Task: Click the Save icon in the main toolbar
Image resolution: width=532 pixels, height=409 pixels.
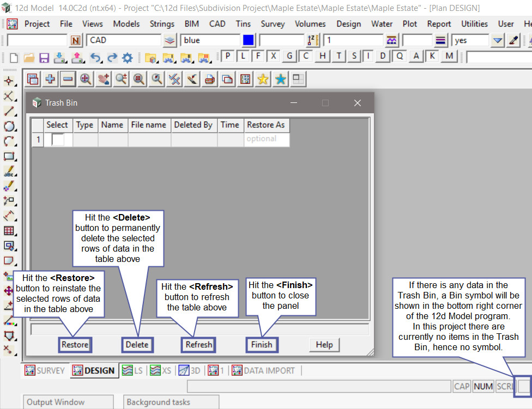Action: [x=44, y=58]
